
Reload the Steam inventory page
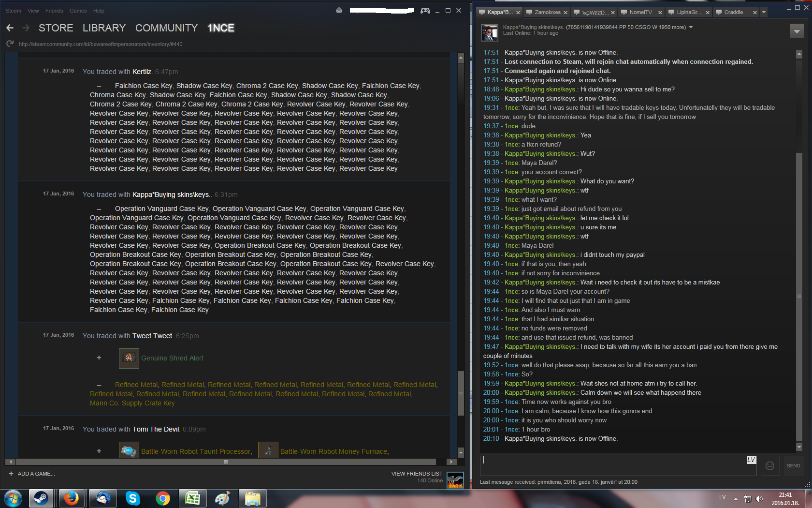click(10, 44)
